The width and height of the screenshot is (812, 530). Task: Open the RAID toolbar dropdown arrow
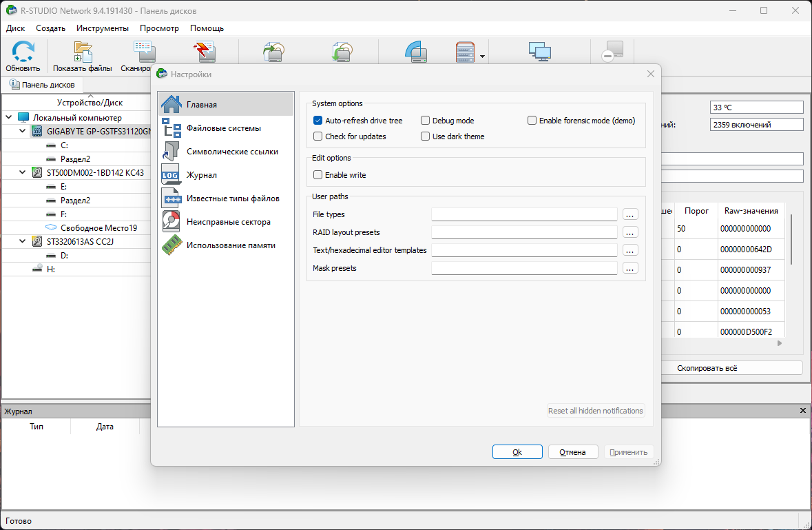pyautogui.click(x=482, y=56)
